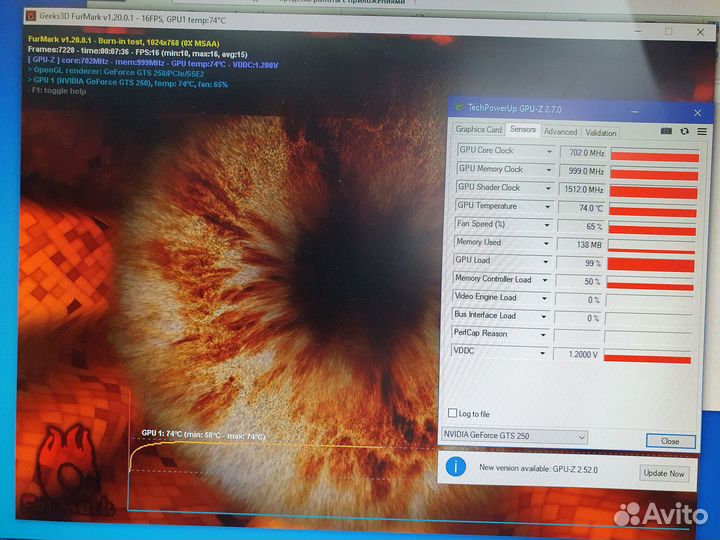
Task: Click the 1.2000 V VDDC value
Action: coord(576,354)
